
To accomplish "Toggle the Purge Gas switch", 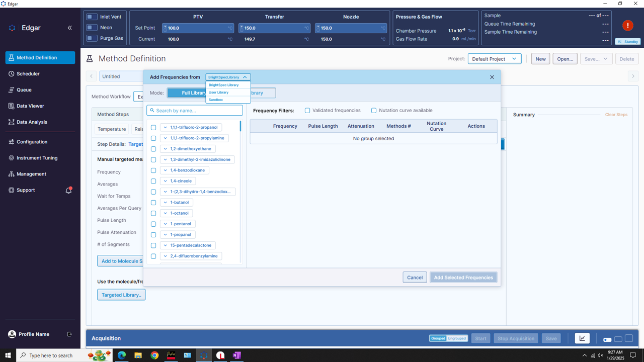I will [92, 38].
